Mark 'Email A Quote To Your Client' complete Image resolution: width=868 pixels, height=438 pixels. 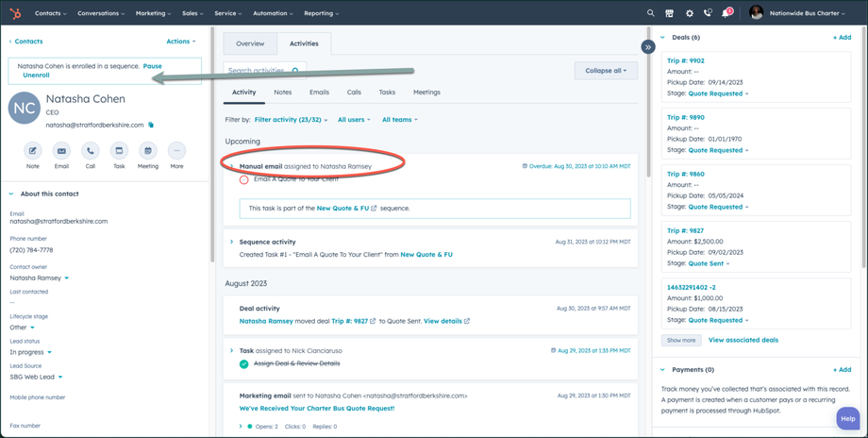(244, 179)
